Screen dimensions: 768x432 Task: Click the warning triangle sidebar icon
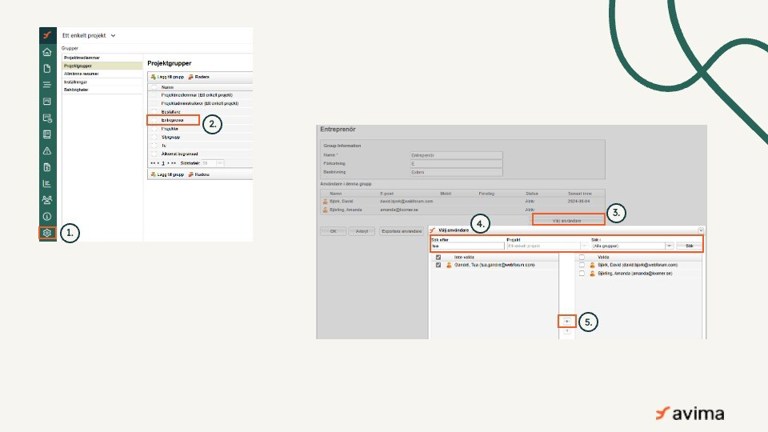pos(47,151)
